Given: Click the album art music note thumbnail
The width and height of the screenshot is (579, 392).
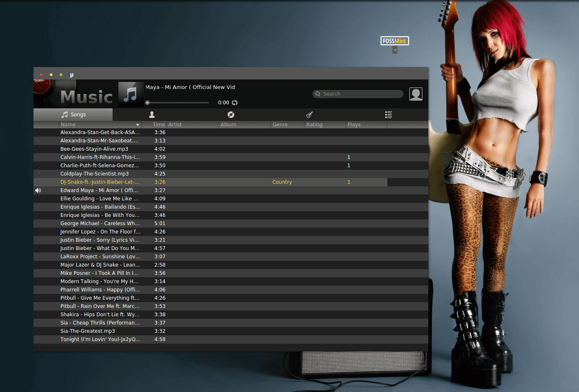Looking at the screenshot, I should [131, 94].
